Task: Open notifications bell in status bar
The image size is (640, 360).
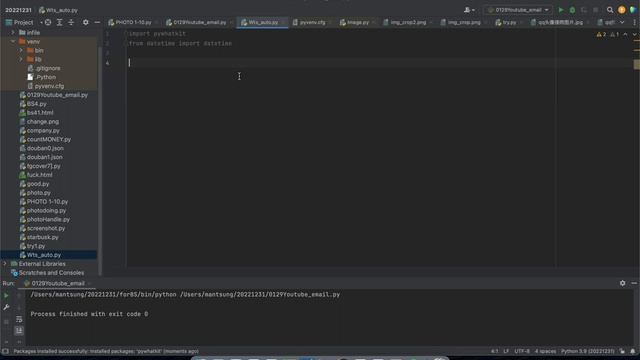Action: pos(633,351)
